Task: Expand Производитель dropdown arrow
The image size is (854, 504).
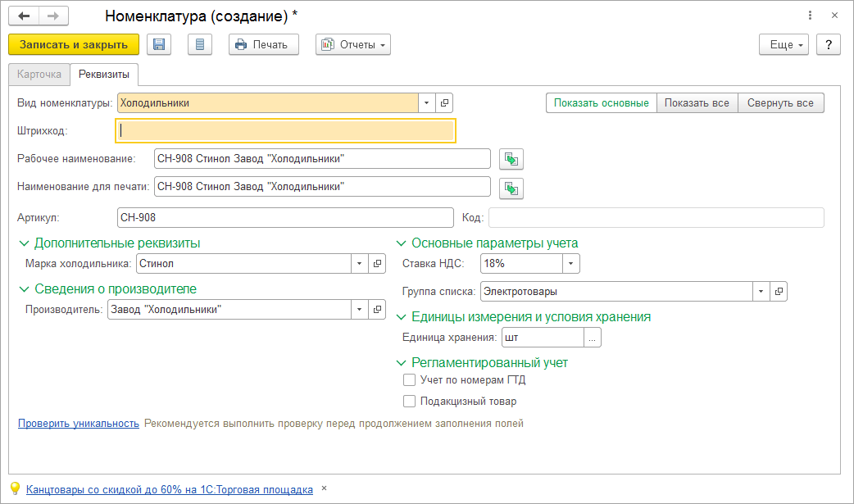Action: (360, 310)
